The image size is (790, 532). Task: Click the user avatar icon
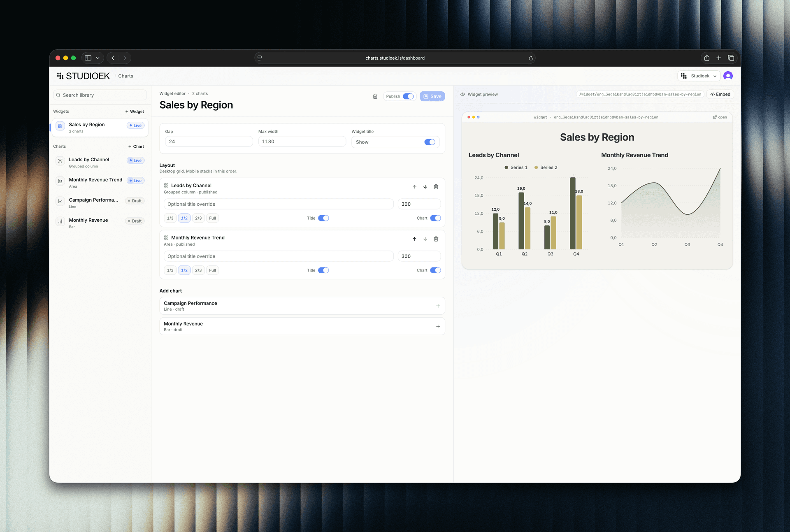(x=728, y=76)
